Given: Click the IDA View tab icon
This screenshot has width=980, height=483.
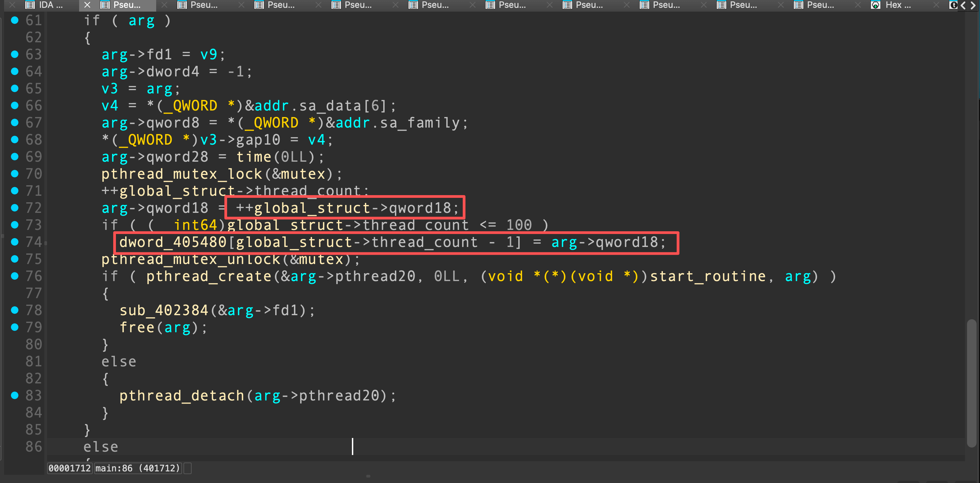Looking at the screenshot, I should coord(29,5).
